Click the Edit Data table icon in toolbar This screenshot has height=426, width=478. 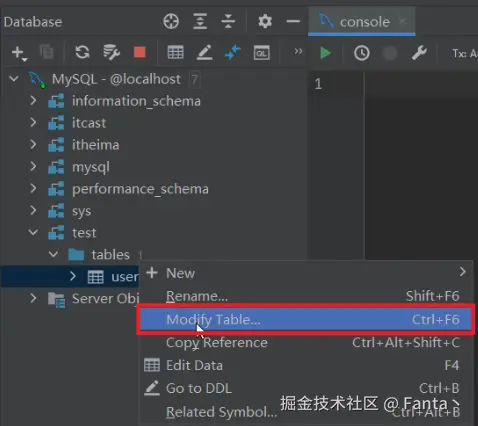pos(175,52)
